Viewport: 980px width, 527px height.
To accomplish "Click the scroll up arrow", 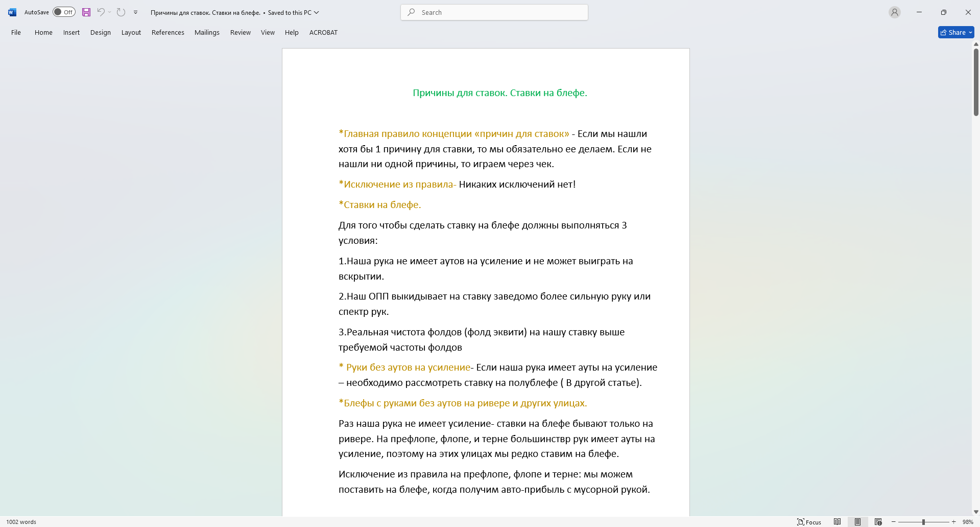I will pos(976,44).
